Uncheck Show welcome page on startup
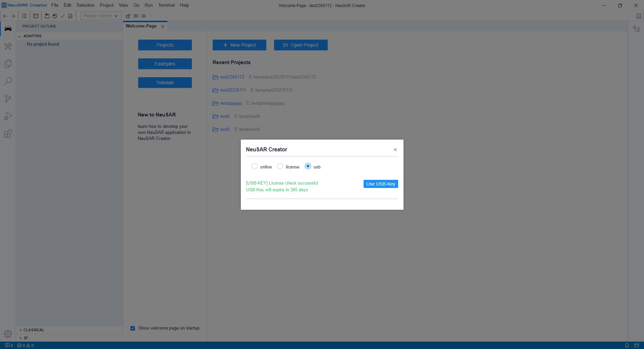Screen dimensions: 644x349 [133, 328]
